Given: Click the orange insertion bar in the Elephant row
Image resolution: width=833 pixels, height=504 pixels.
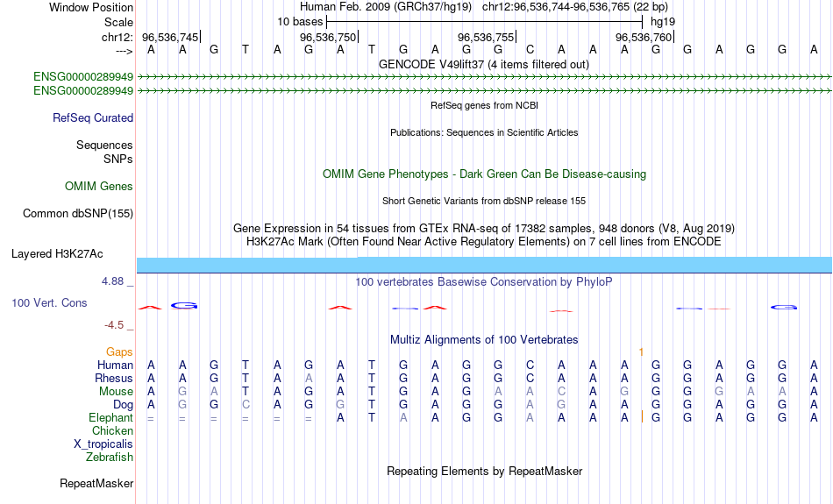Looking at the screenshot, I should pyautogui.click(x=642, y=417).
